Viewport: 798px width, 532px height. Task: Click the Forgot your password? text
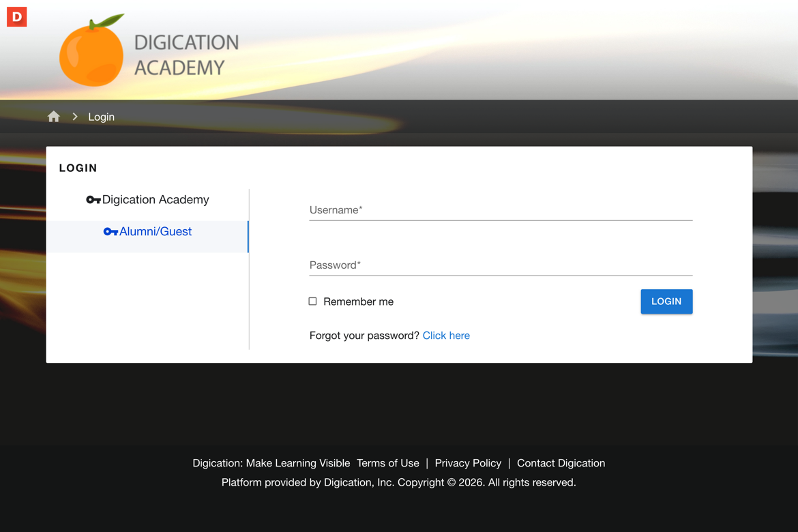pos(364,336)
